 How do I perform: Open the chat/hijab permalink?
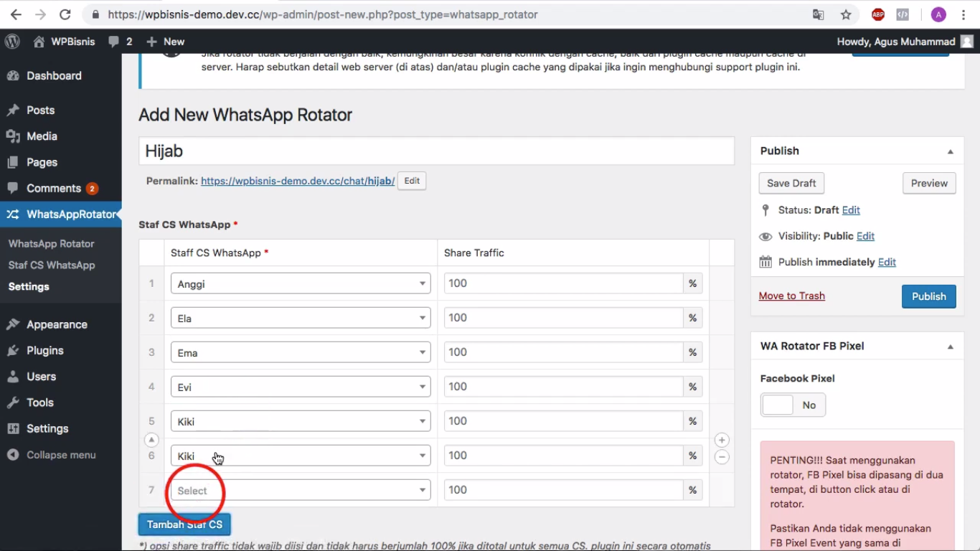pos(298,181)
